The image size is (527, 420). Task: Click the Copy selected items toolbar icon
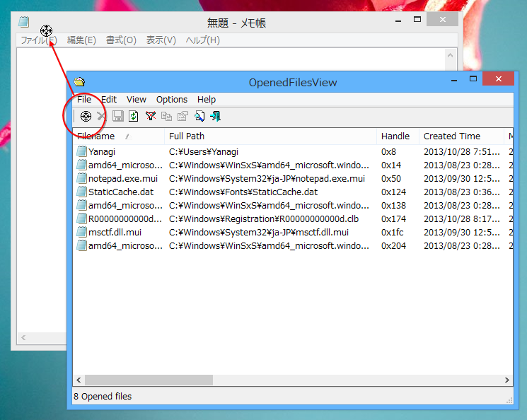[x=166, y=116]
